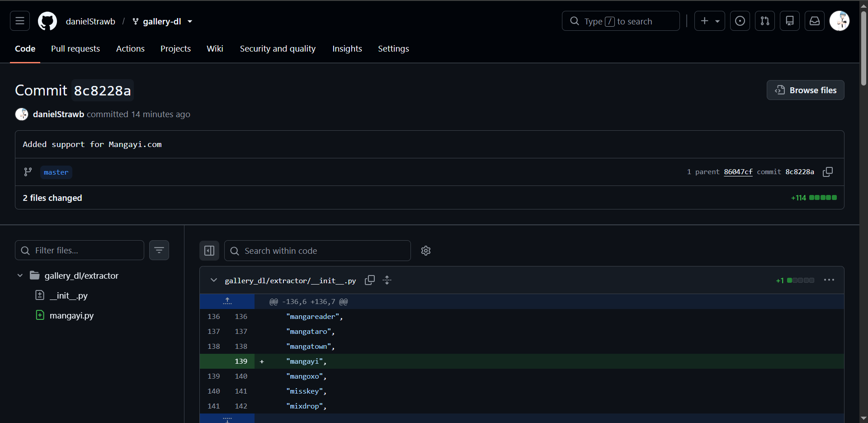Viewport: 868px width, 423px height.
Task: Expand all lines in __init__.py
Action: (x=387, y=280)
